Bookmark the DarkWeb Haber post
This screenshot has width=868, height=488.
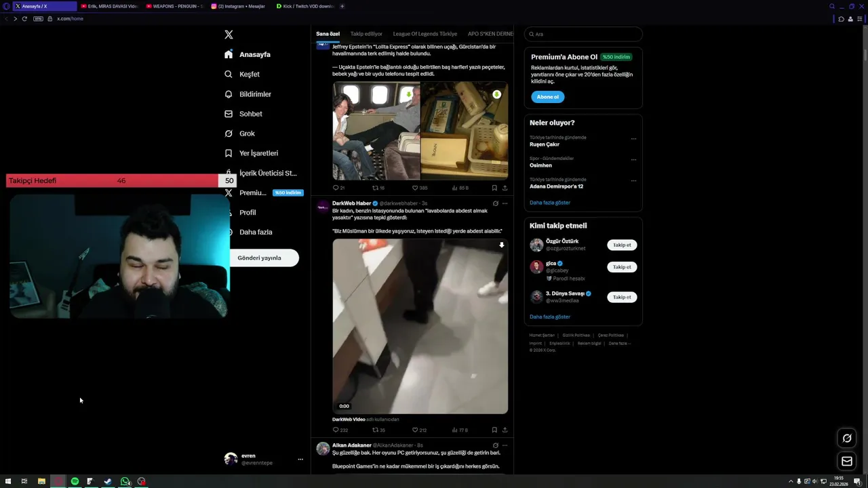(x=494, y=430)
